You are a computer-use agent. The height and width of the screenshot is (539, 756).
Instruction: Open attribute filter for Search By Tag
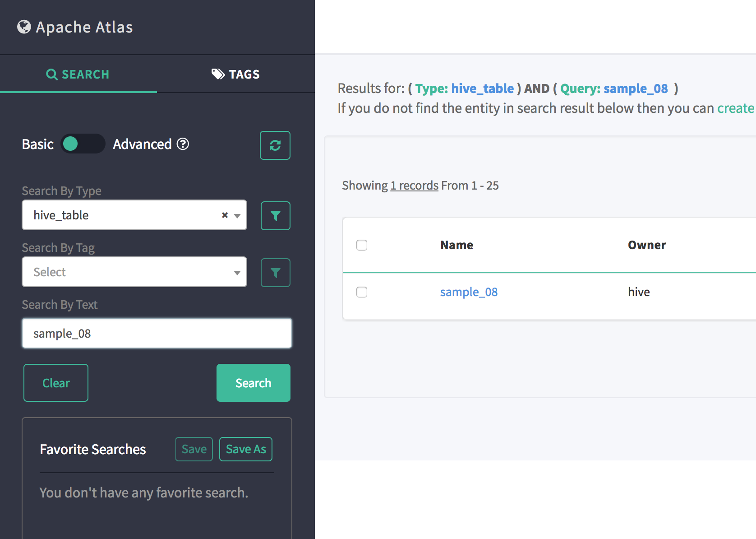point(276,273)
